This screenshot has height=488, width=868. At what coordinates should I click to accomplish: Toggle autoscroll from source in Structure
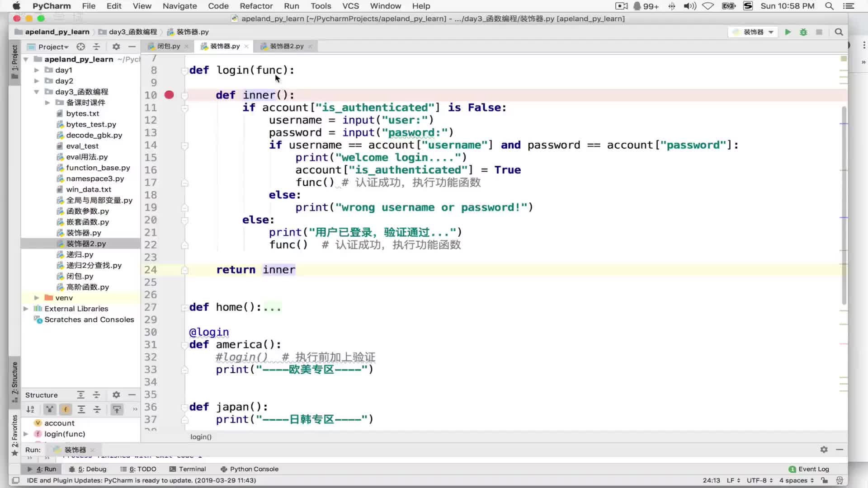[117, 409]
